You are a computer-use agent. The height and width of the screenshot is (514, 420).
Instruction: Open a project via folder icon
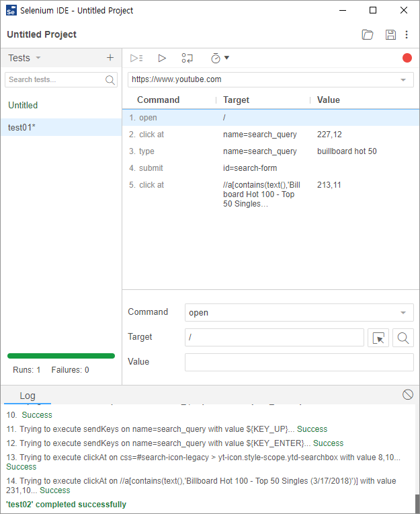point(368,34)
